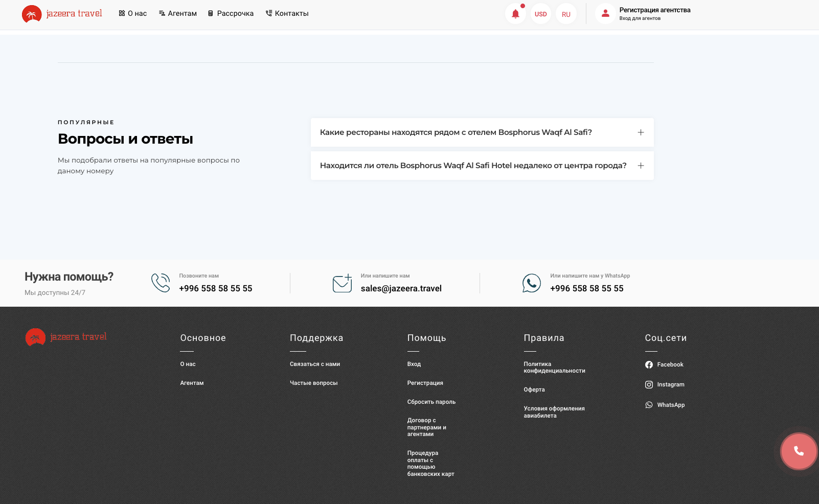Open the 'Рассрочка' menu item
The height and width of the screenshot is (504, 819).
pyautogui.click(x=231, y=14)
